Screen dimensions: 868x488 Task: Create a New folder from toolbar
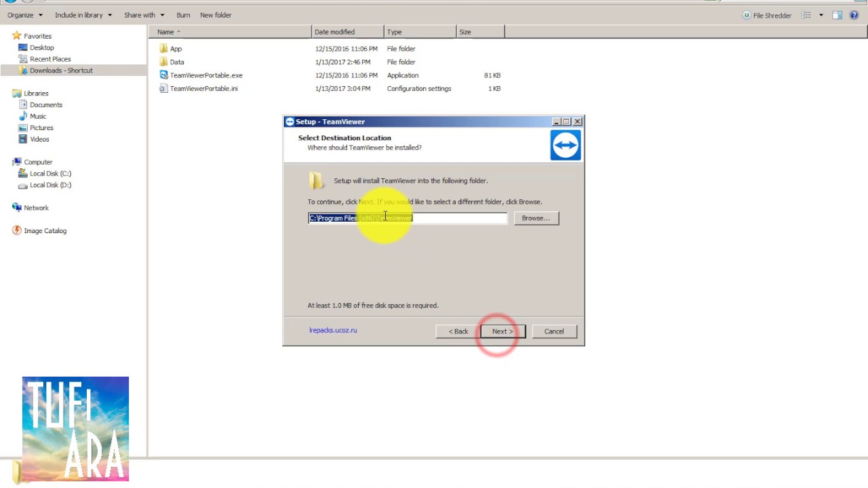[x=216, y=15]
